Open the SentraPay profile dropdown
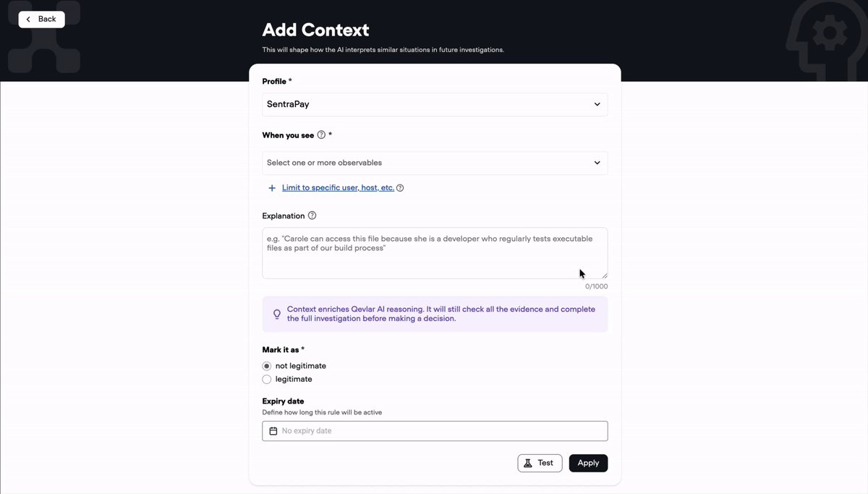 pos(435,104)
